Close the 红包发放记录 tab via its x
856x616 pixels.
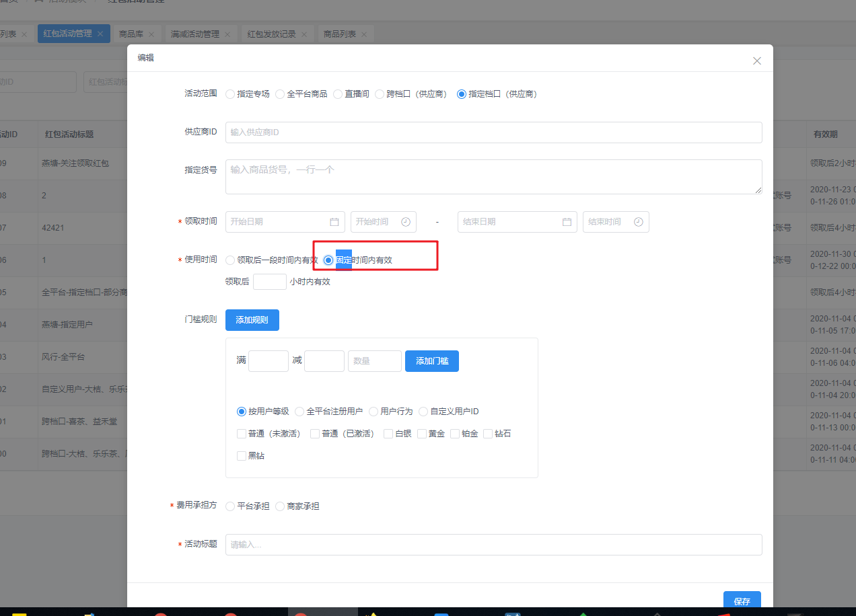coord(304,34)
